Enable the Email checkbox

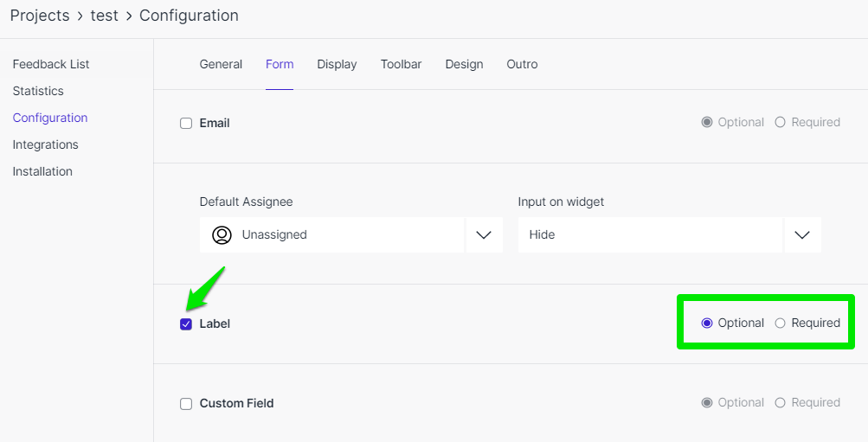186,124
